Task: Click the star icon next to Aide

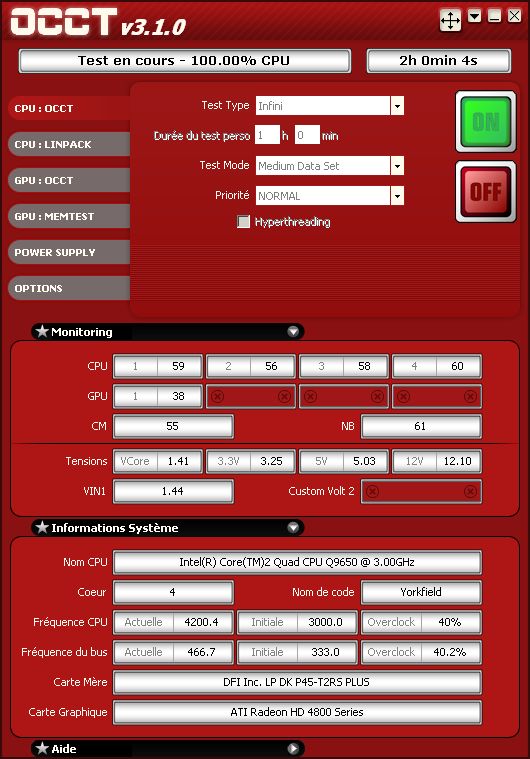Action: coord(43,748)
